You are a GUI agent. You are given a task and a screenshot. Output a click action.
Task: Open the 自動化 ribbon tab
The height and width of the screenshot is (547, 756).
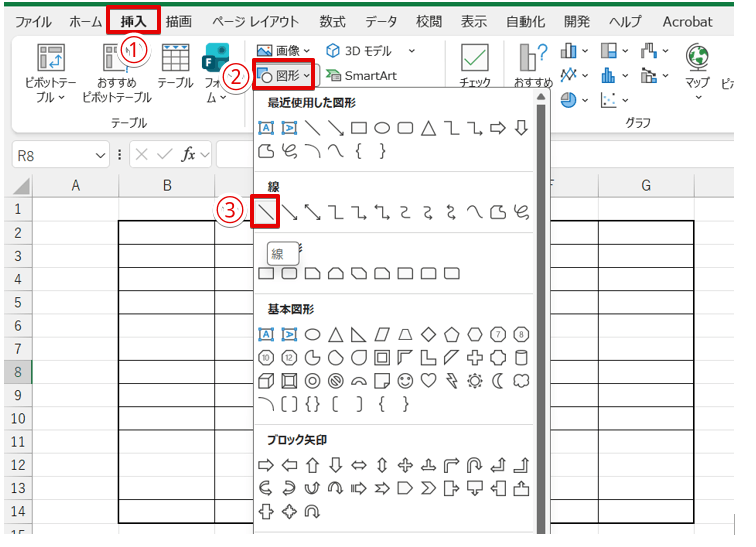coord(525,22)
